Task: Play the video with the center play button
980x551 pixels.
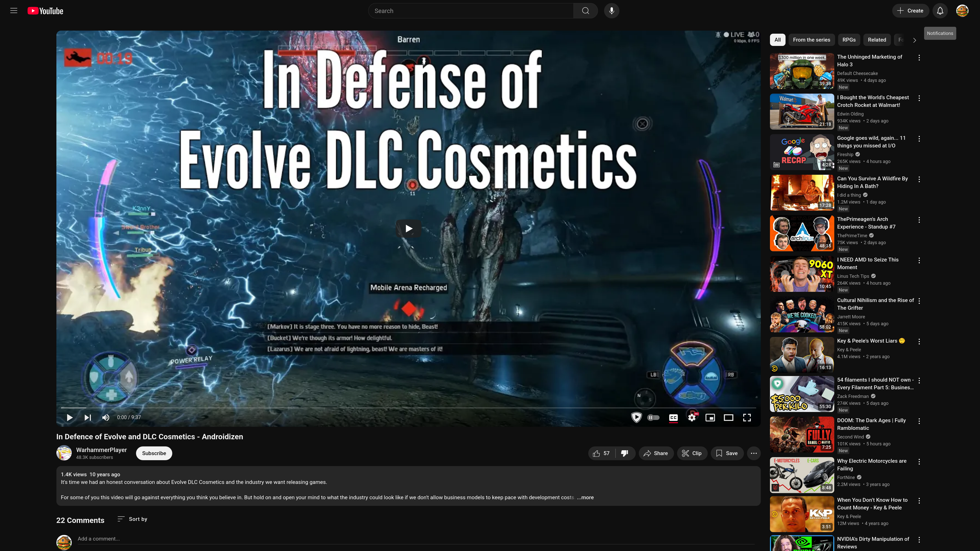Action: point(409,229)
